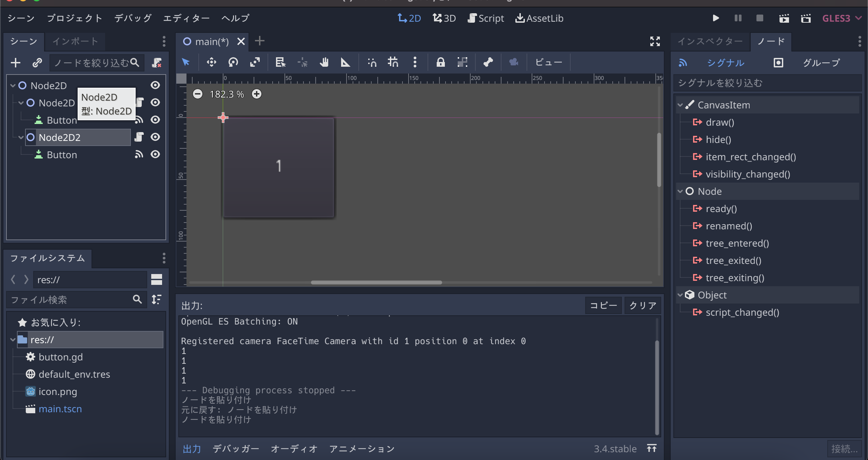
Task: Open the デバッグ menu
Action: point(133,18)
